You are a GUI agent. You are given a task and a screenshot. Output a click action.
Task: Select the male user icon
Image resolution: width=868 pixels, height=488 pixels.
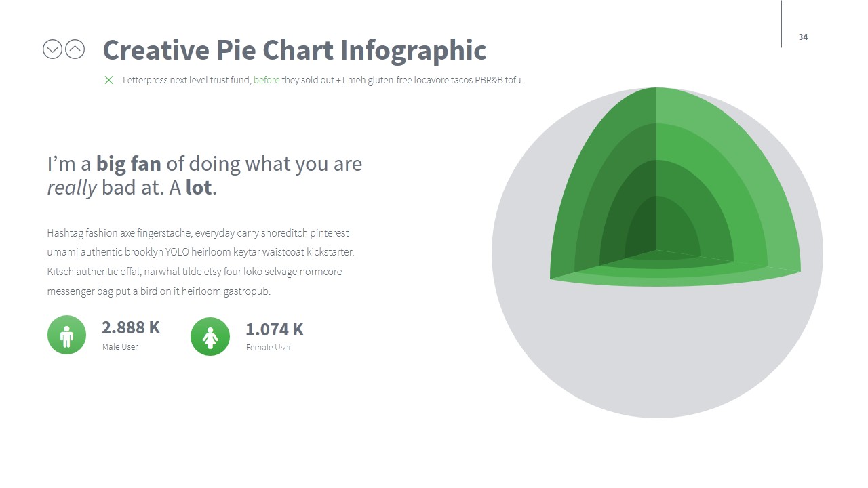click(x=66, y=335)
